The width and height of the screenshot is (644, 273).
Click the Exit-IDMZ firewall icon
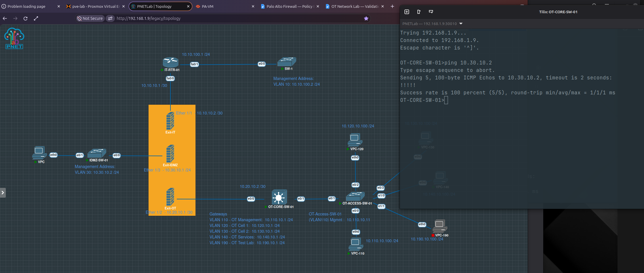[170, 154]
